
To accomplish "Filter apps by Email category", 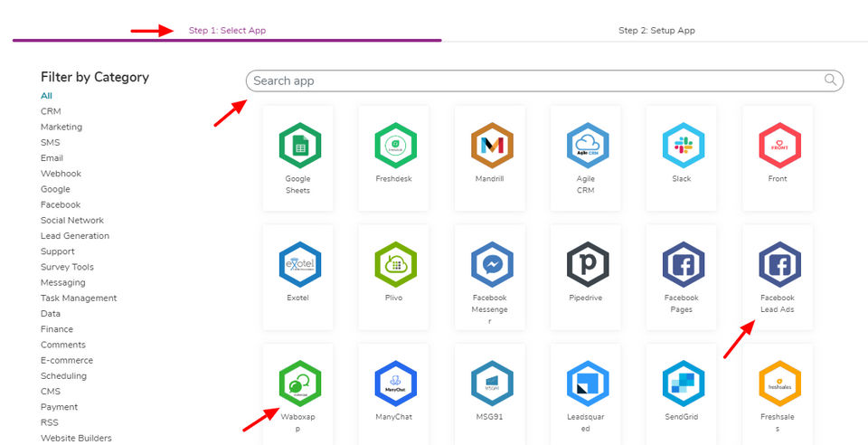I will [52, 157].
